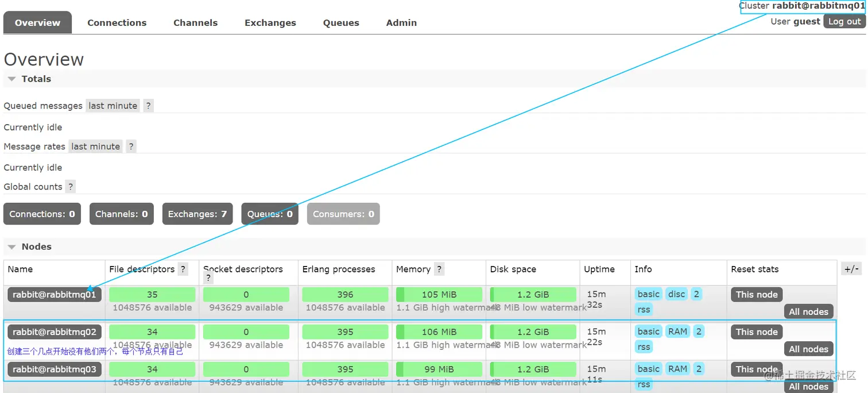Go to the Queues tab
The image size is (868, 393).
pos(341,23)
